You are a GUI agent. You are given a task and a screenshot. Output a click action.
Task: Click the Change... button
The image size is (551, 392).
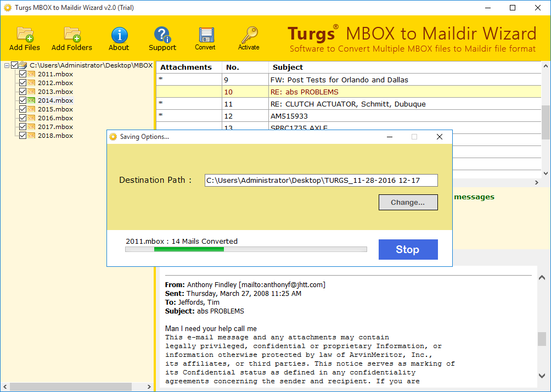pos(408,202)
